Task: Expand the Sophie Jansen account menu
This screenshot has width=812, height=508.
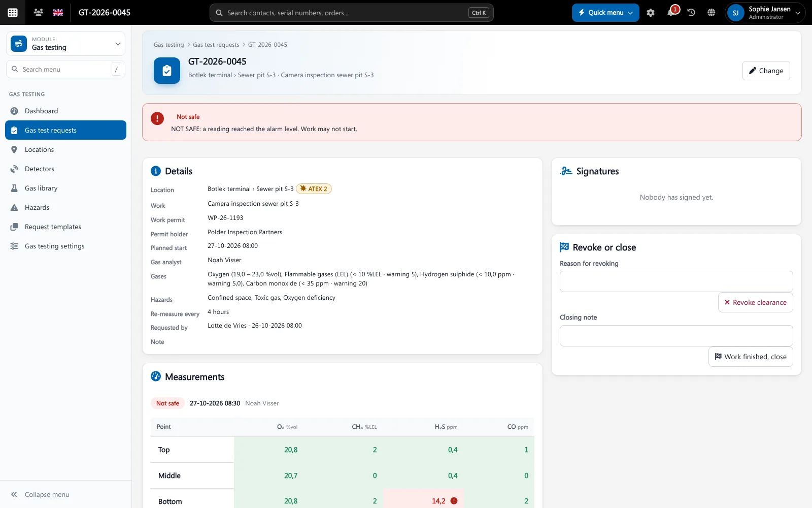Action: [765, 13]
